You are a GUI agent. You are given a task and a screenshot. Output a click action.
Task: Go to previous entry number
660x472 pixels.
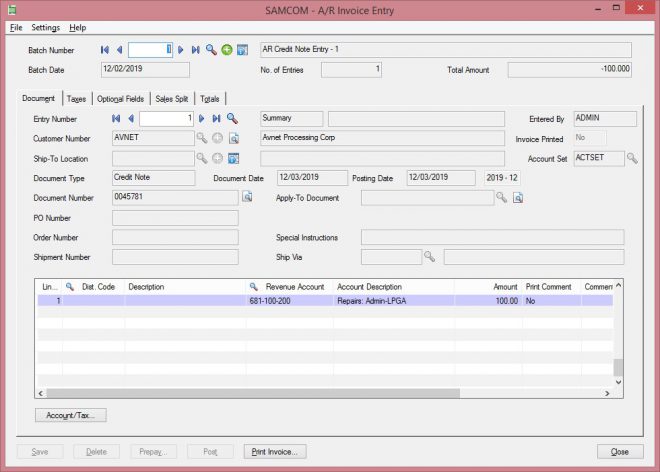[x=131, y=119]
